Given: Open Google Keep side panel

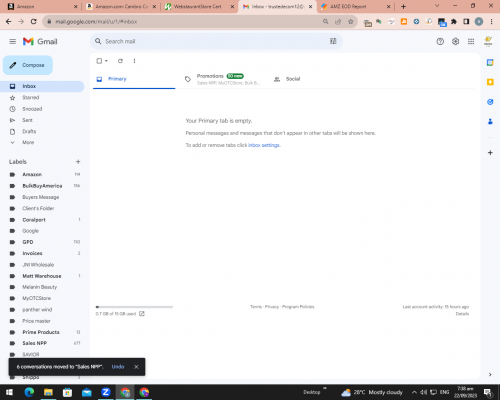Looking at the screenshot, I should [x=490, y=82].
